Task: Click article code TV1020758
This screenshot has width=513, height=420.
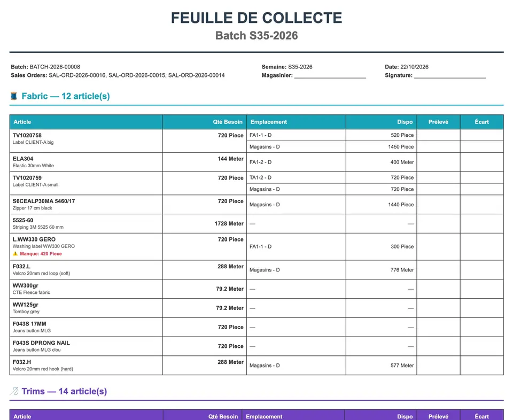Action: point(27,135)
